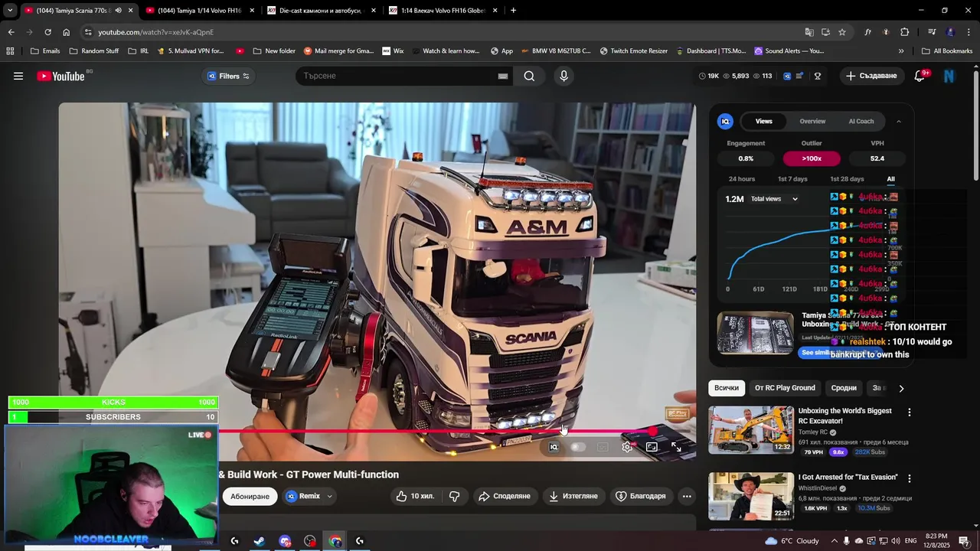980x551 pixels.
Task: Go to the YouTube home logo
Action: [x=60, y=76]
